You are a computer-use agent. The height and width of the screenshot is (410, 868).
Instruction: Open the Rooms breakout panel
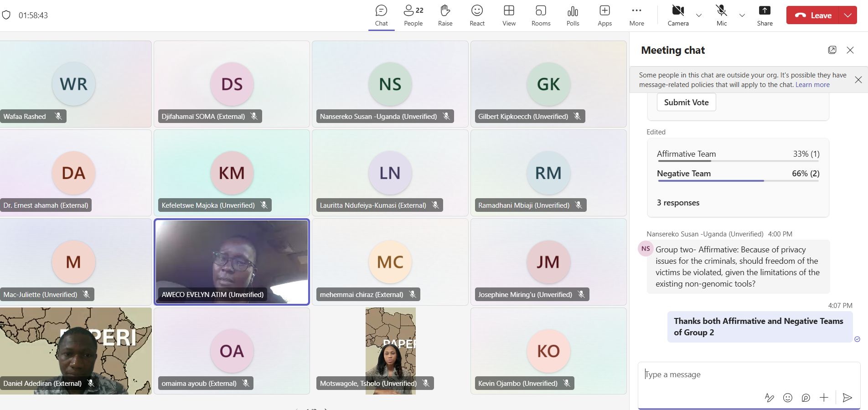pos(541,15)
